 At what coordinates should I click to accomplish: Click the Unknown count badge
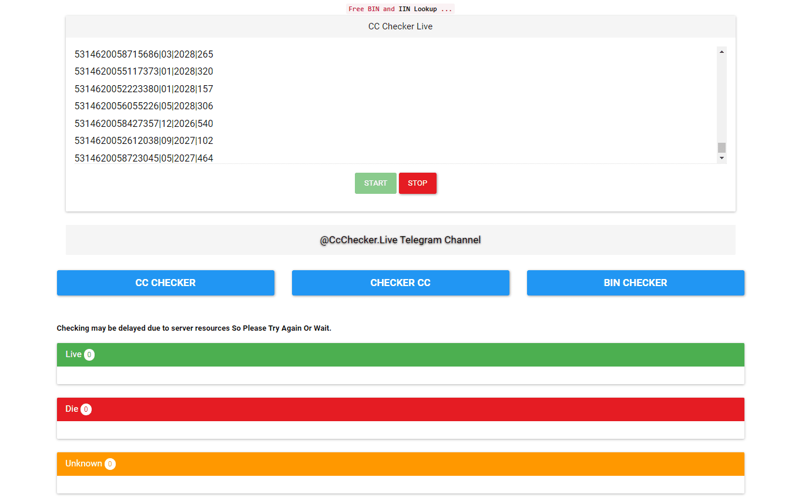[110, 464]
